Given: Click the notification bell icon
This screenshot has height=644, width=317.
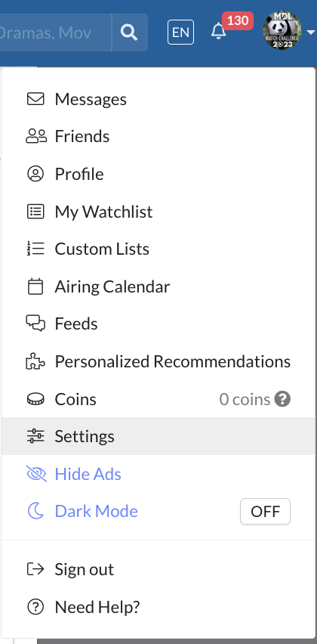Looking at the screenshot, I should pos(219,32).
